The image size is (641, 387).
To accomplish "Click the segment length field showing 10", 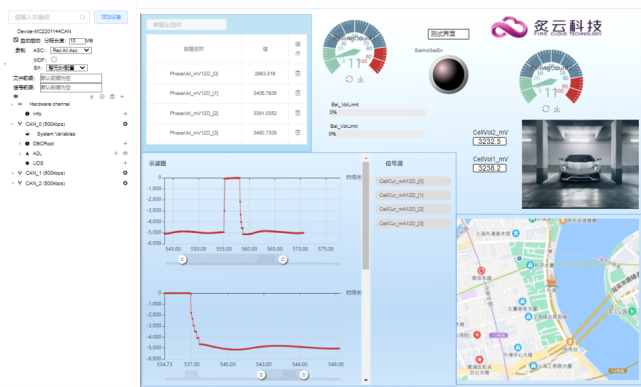I will [77, 41].
